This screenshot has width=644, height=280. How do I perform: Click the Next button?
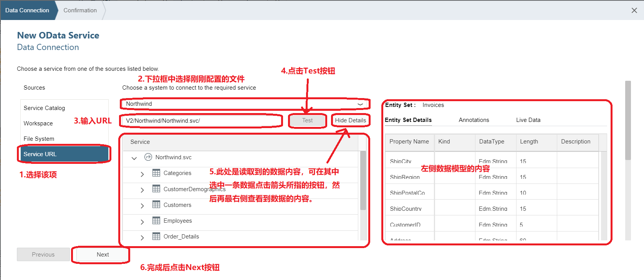[103, 255]
